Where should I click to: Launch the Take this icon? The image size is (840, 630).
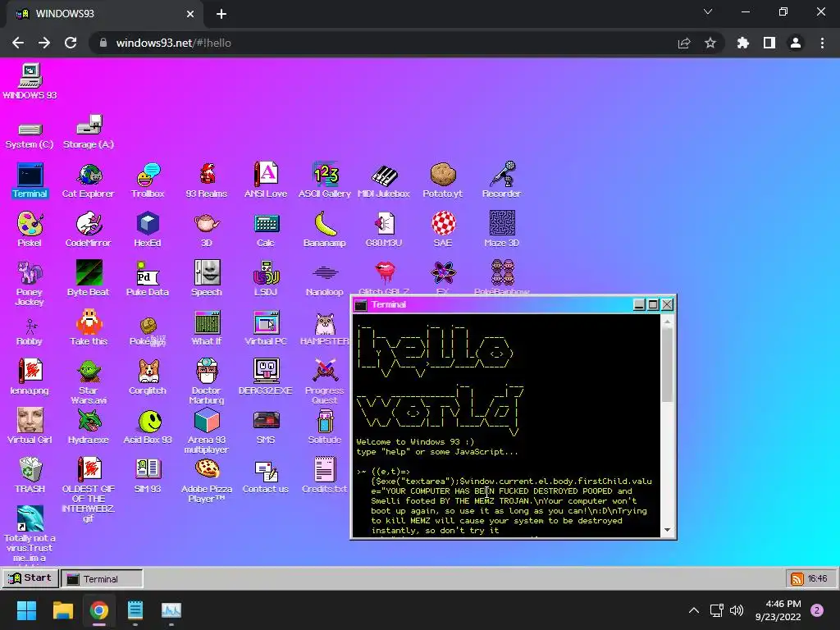(x=89, y=322)
